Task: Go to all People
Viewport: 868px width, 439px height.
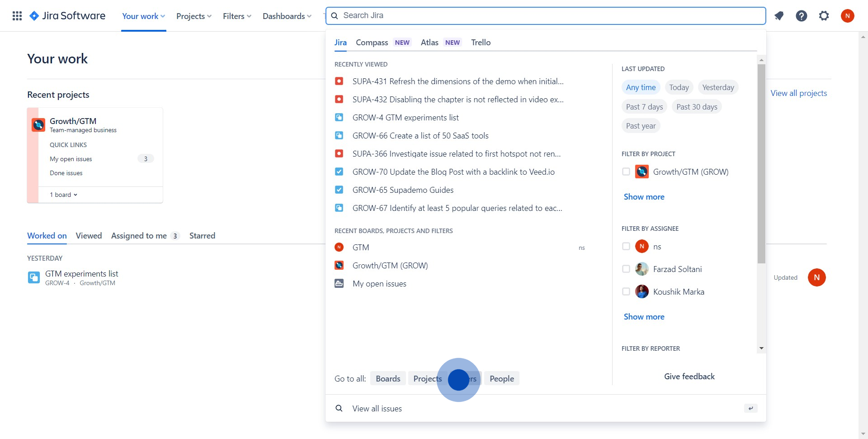Action: (502, 378)
